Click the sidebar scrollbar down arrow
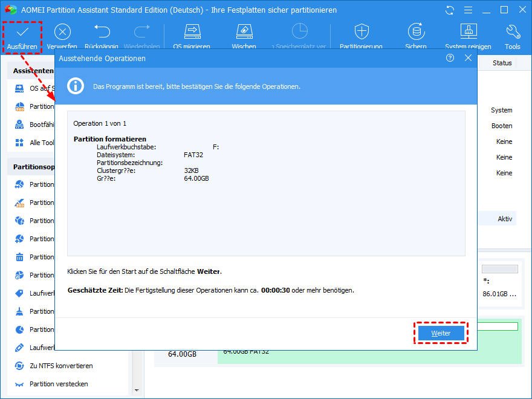This screenshot has width=532, height=399. tap(137, 390)
